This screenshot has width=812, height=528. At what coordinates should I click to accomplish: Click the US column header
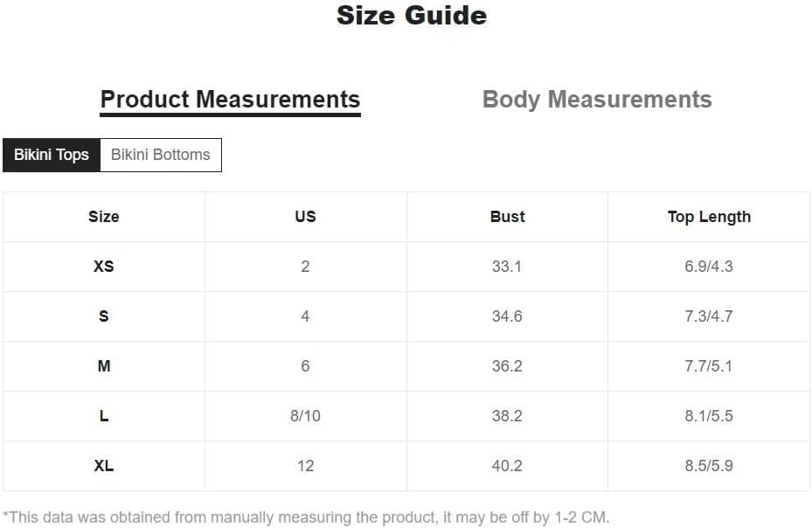pos(306,217)
